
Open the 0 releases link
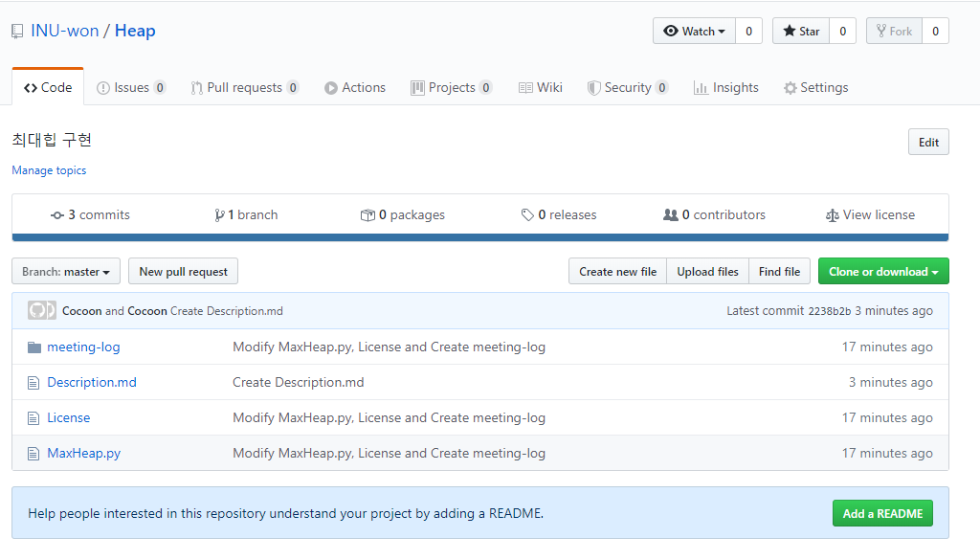559,214
